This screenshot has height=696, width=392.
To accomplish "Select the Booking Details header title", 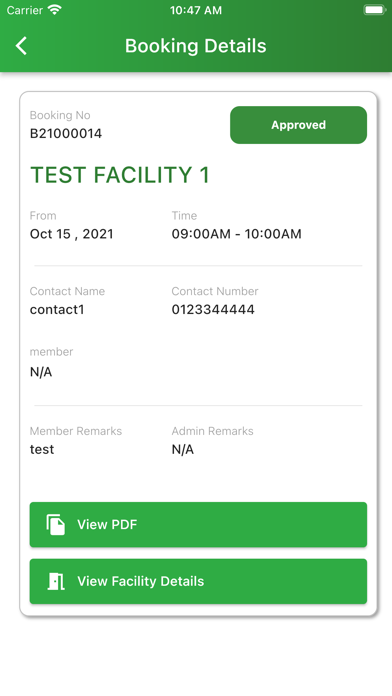I will click(x=196, y=46).
